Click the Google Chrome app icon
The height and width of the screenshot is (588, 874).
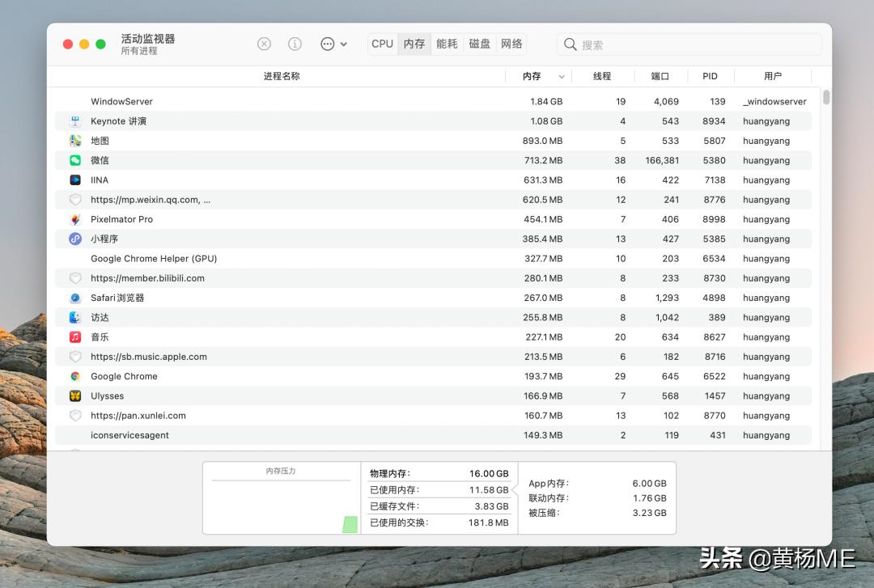[x=75, y=376]
